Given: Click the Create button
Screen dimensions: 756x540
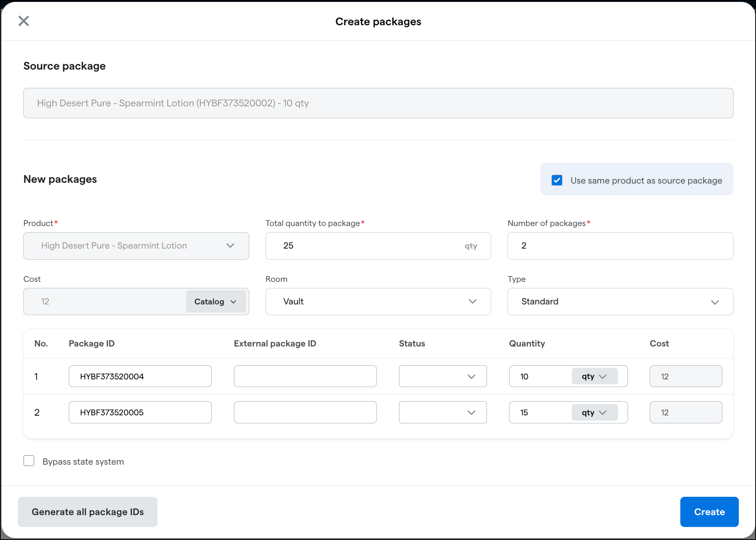Looking at the screenshot, I should pos(709,512).
